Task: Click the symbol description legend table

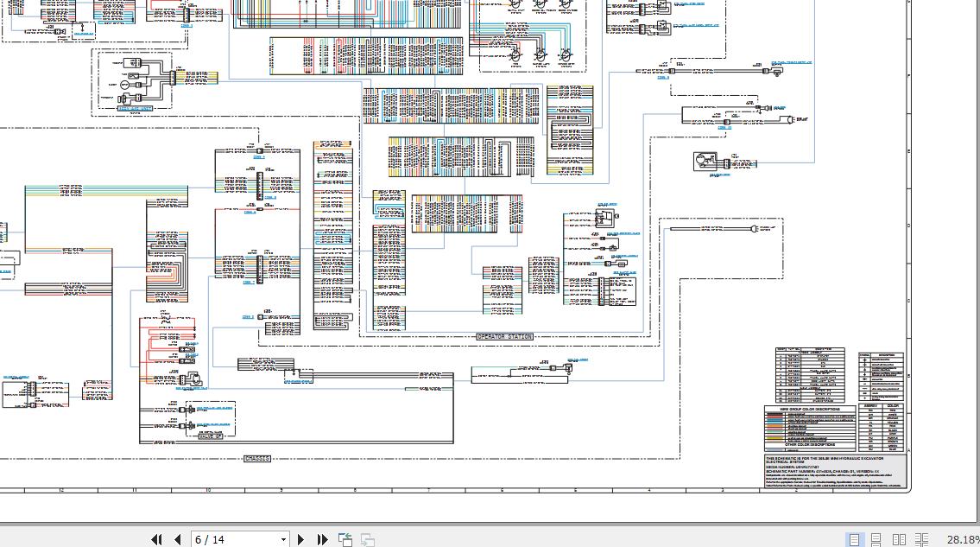Action: click(882, 376)
